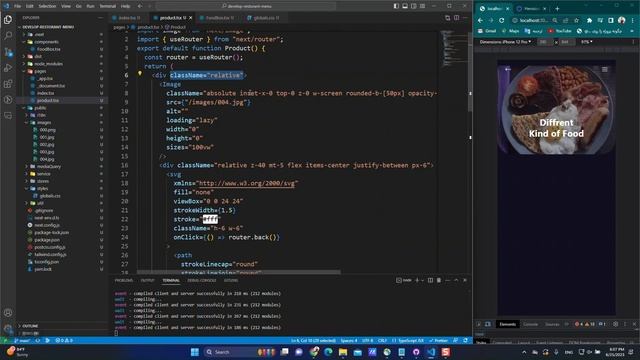Open the Selection menu
Screen dimensions: 640x360
(x=47, y=6)
